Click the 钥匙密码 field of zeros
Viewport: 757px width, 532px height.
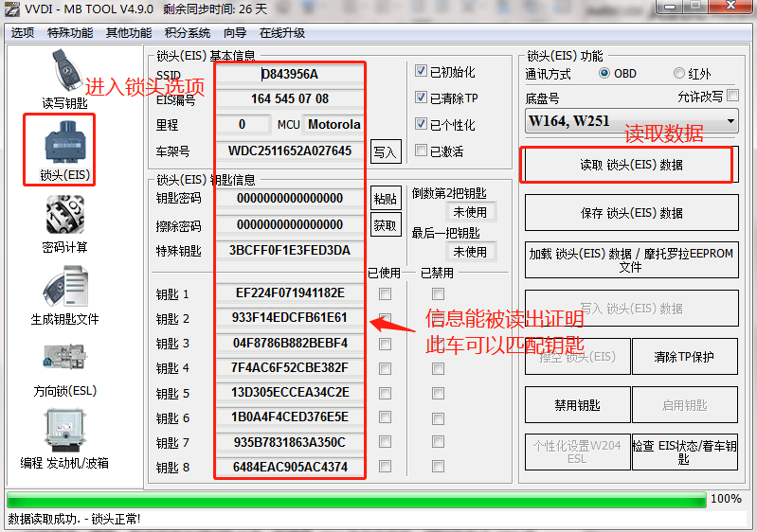290,198
